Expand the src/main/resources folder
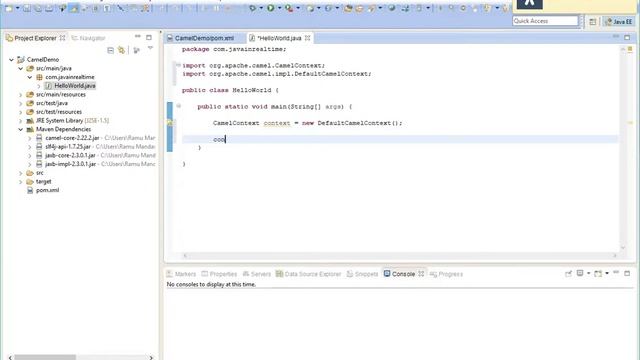The height and width of the screenshot is (360, 640). pyautogui.click(x=20, y=95)
